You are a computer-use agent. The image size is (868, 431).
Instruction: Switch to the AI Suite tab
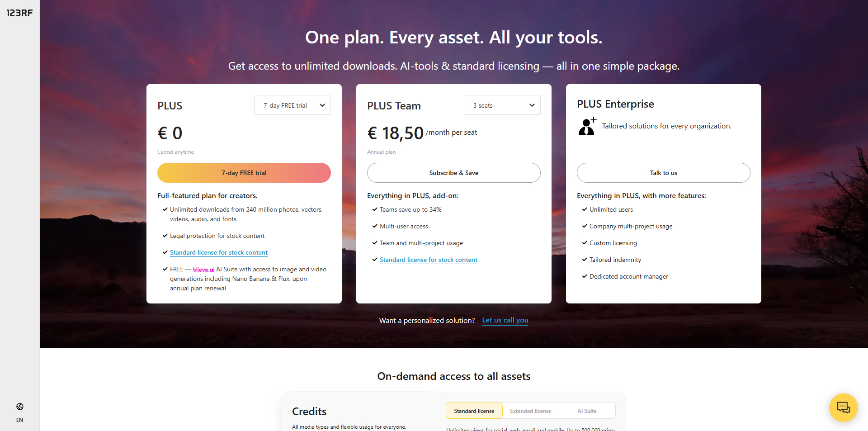click(587, 411)
